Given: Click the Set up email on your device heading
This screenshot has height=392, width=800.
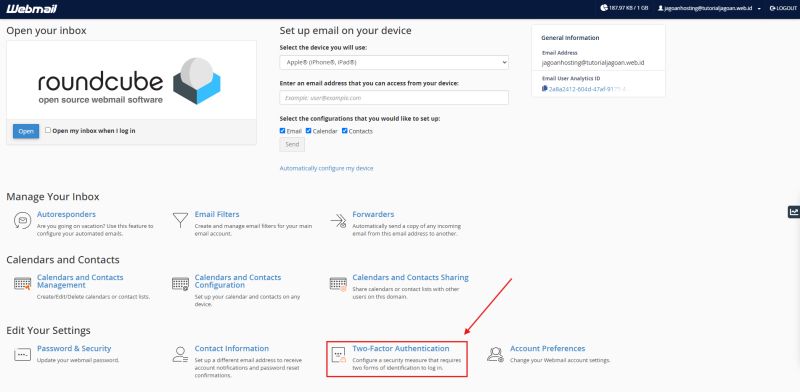Looking at the screenshot, I should pos(345,31).
